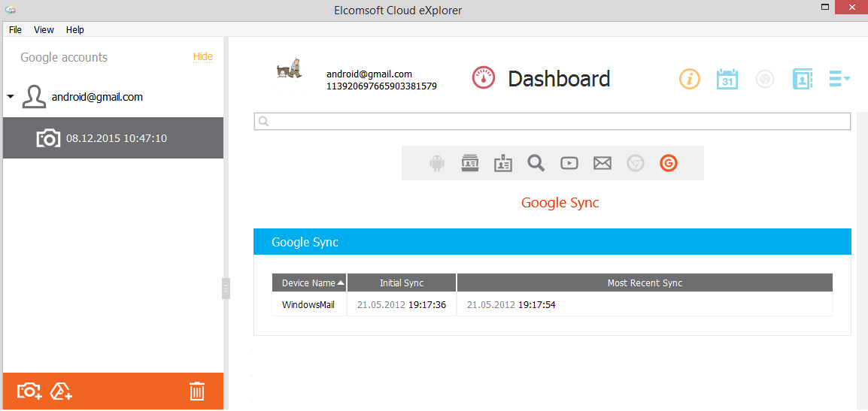
Task: Click the greyed Chrome category icon
Action: (636, 163)
